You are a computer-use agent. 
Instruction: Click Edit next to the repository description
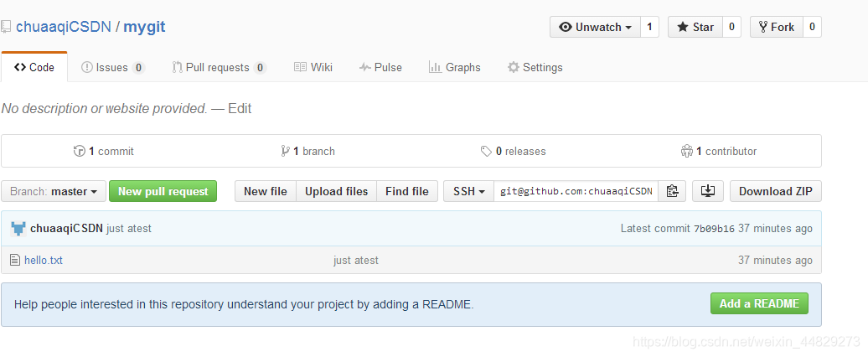[240, 108]
